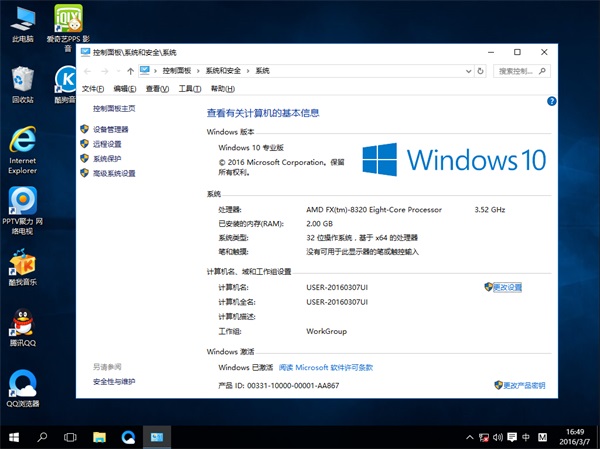Open the 工具(T) menu
This screenshot has width=600, height=449.
[189, 89]
